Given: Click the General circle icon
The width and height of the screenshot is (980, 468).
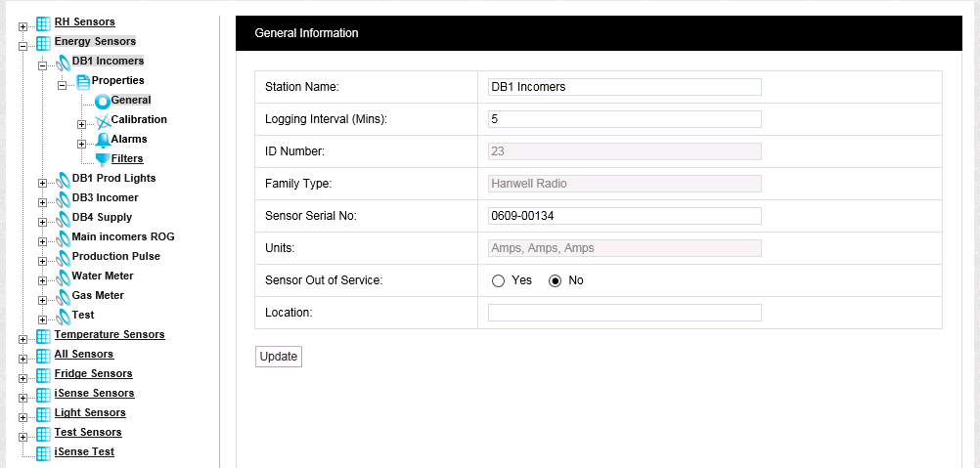Looking at the screenshot, I should pos(103,101).
